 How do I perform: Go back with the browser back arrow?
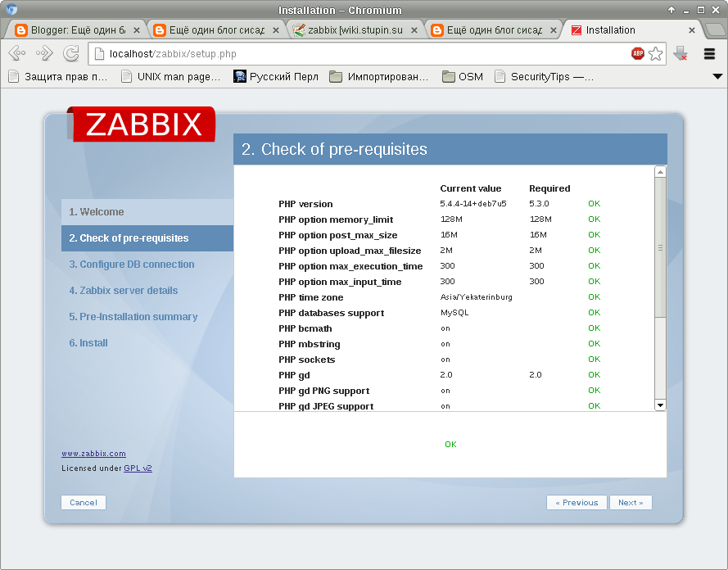pos(16,54)
